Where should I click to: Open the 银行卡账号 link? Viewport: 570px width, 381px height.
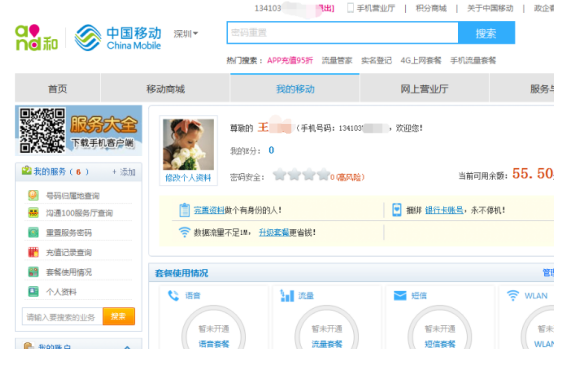click(444, 210)
